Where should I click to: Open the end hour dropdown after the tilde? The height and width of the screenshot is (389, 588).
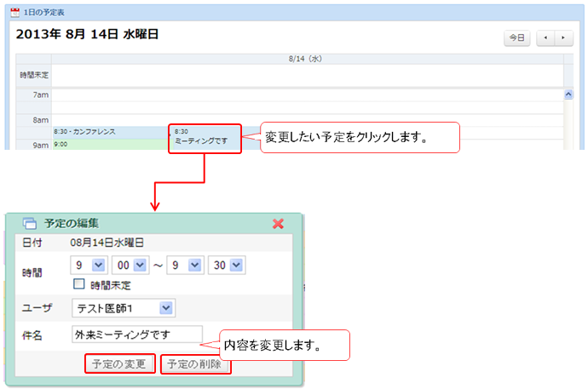[193, 266]
